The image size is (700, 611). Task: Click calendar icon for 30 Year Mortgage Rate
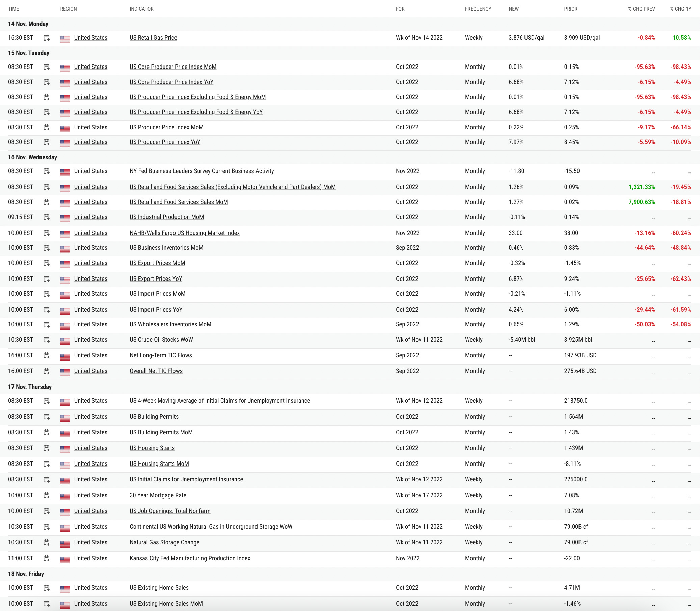click(47, 495)
